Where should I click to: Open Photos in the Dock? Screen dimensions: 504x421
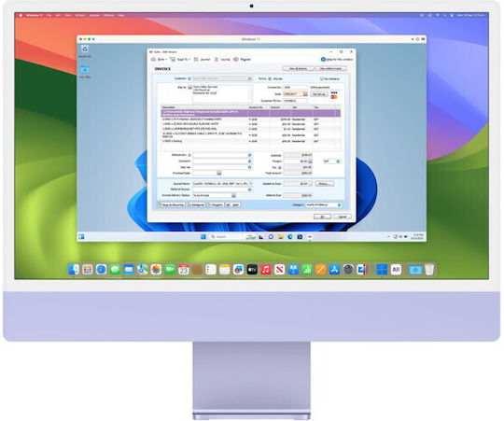tap(156, 270)
